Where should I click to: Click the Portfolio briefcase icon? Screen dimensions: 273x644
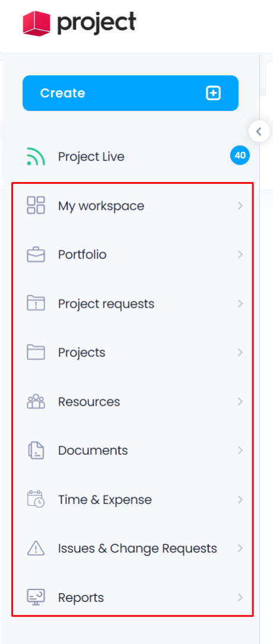pyautogui.click(x=36, y=254)
